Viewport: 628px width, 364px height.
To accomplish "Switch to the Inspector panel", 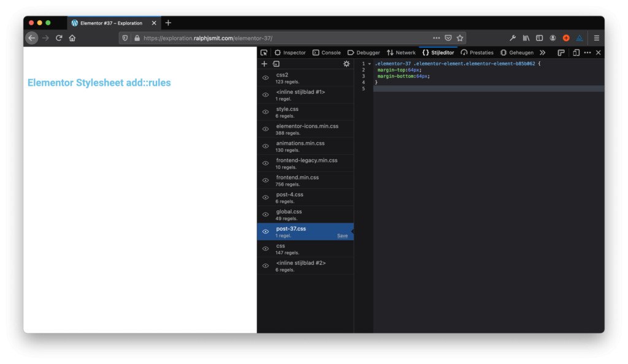I will pyautogui.click(x=290, y=52).
